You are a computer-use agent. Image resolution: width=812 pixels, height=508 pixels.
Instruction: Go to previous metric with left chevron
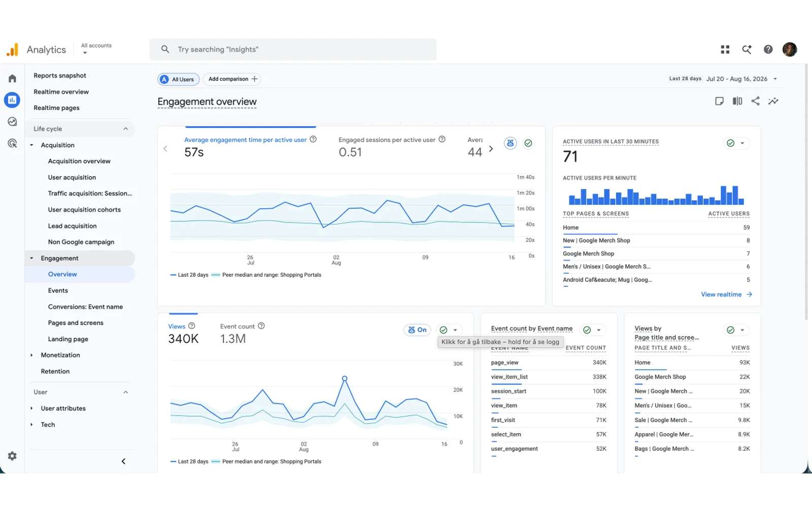pos(165,149)
